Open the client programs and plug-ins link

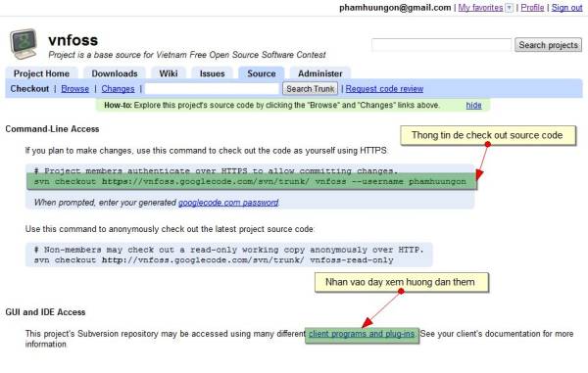click(x=362, y=334)
